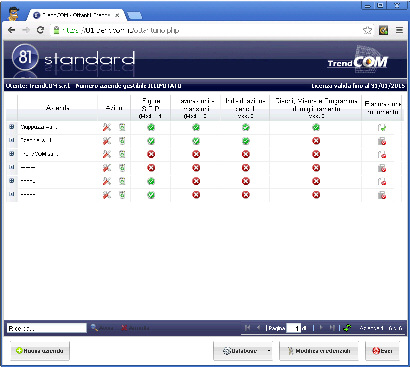Select the open browser tab
This screenshot has height=367, width=410.
[77, 15]
